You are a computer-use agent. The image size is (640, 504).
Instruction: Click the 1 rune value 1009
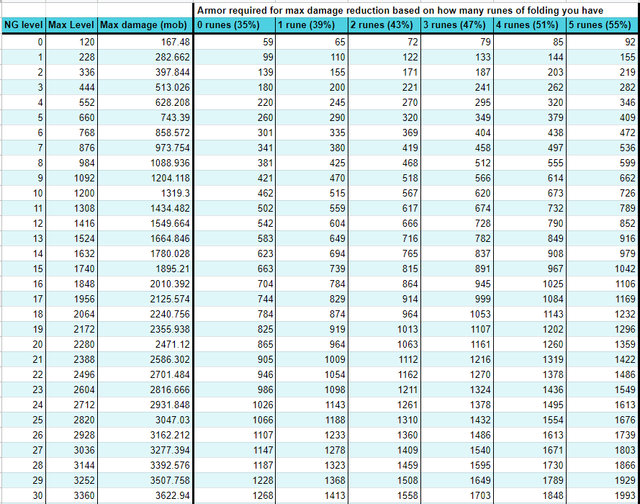click(x=312, y=359)
